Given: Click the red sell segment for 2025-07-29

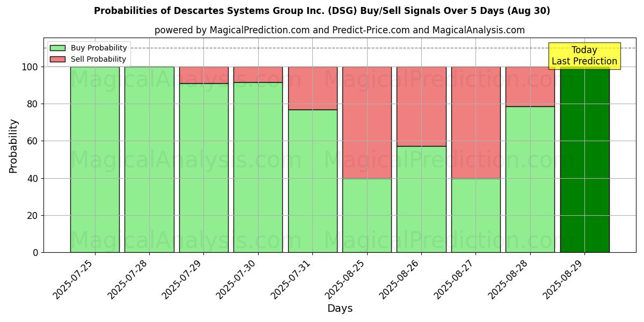Looking at the screenshot, I should pyautogui.click(x=204, y=75).
